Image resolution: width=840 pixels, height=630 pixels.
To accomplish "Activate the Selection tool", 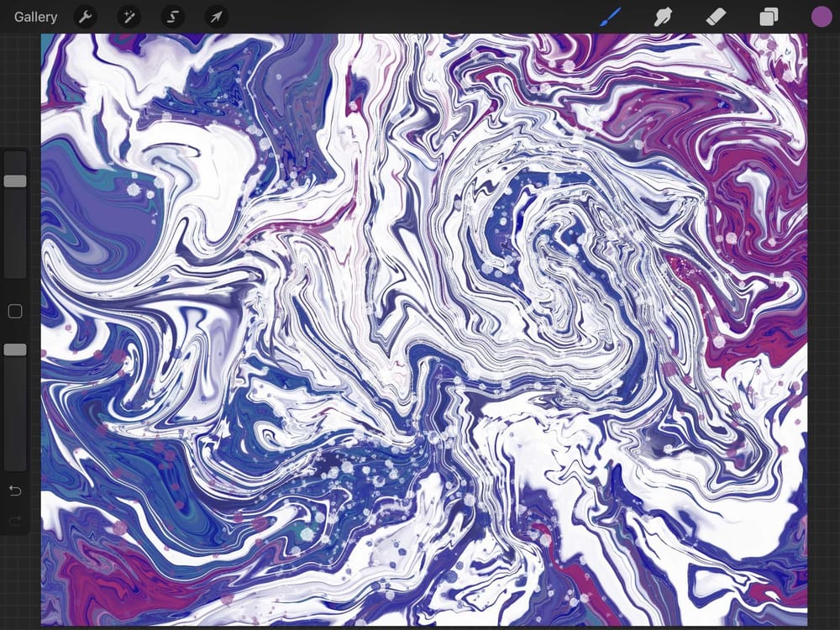I will click(172, 17).
